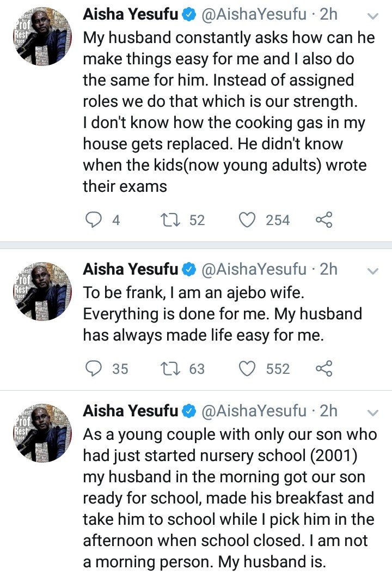Visit @AishaYesufu handle on second tweet

[254, 269]
